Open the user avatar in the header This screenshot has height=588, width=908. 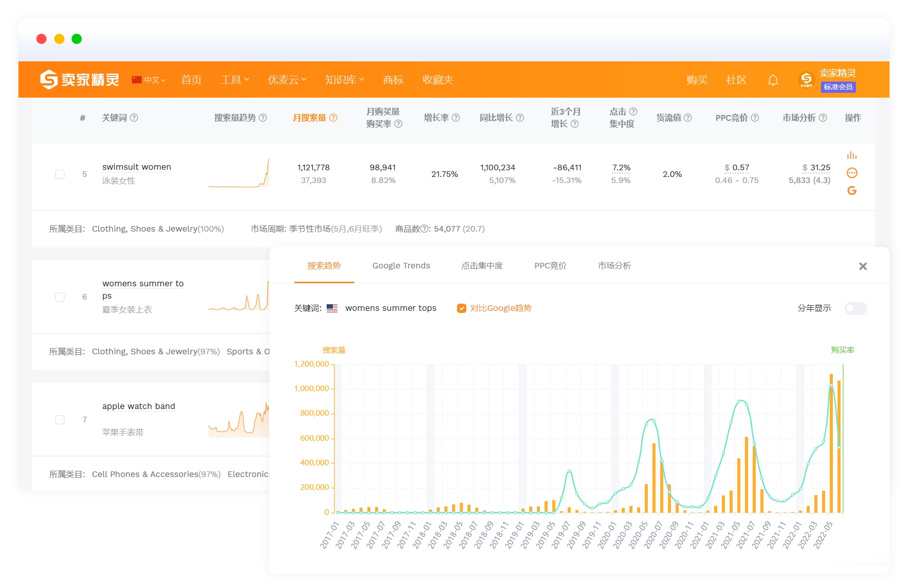pos(806,79)
